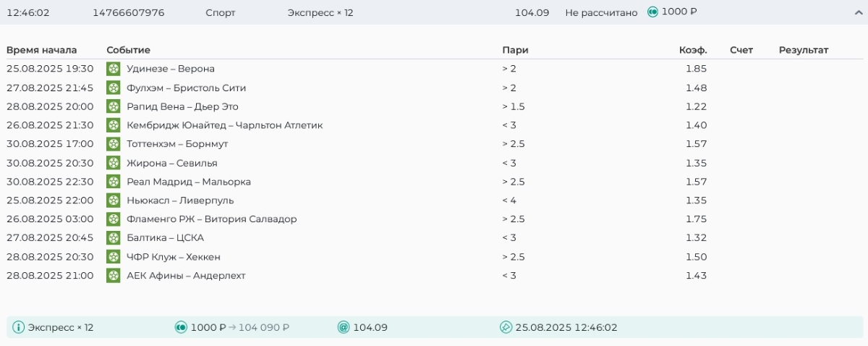Click the bet number 14766607976
This screenshot has width=868, height=346.
129,12
